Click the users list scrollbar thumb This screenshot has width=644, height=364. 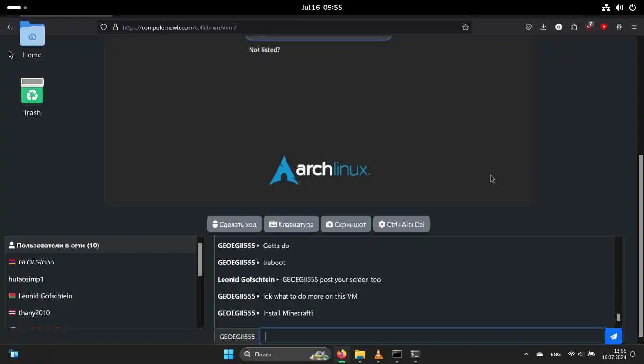[x=200, y=259]
